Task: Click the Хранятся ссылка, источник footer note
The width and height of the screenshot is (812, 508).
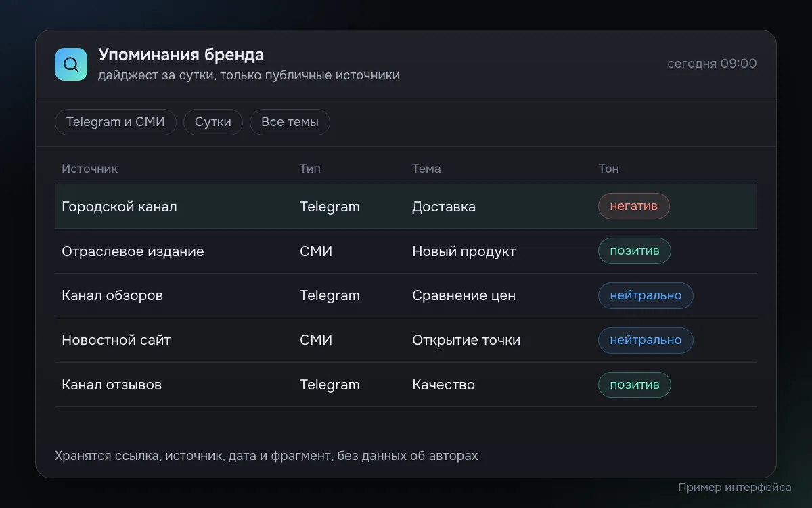Action: [267, 456]
